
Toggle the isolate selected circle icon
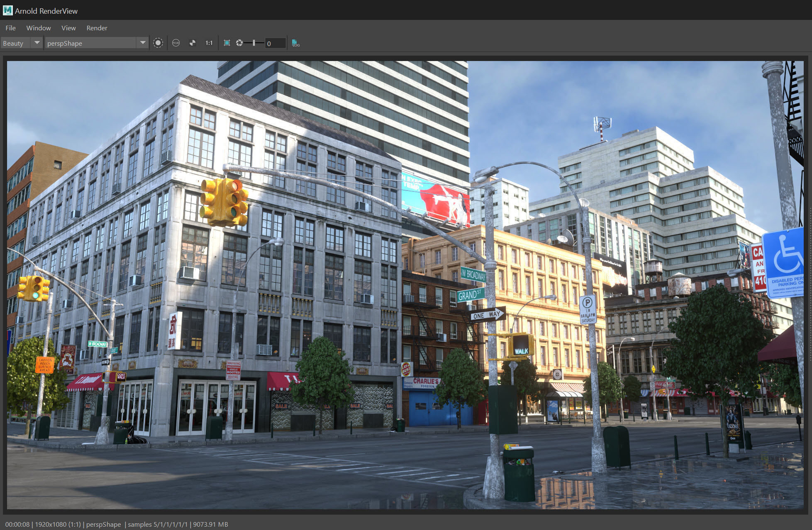pos(158,43)
